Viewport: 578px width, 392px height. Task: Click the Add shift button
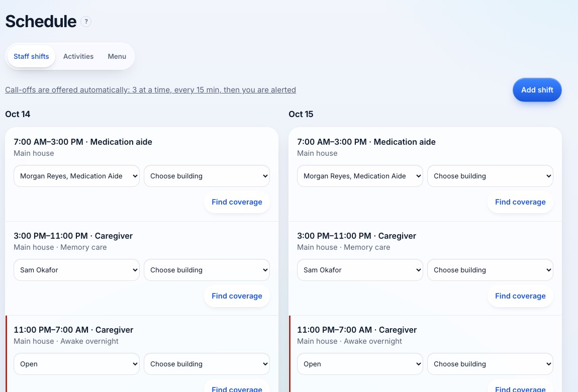point(537,90)
